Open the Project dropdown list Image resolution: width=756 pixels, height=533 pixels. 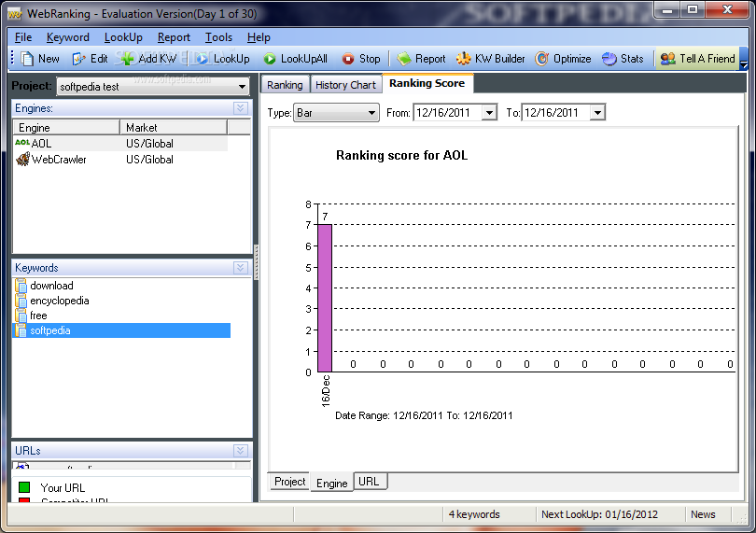[x=242, y=87]
